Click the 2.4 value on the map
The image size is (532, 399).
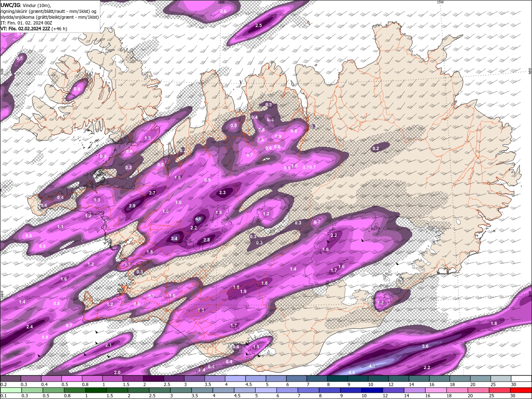tap(30, 327)
